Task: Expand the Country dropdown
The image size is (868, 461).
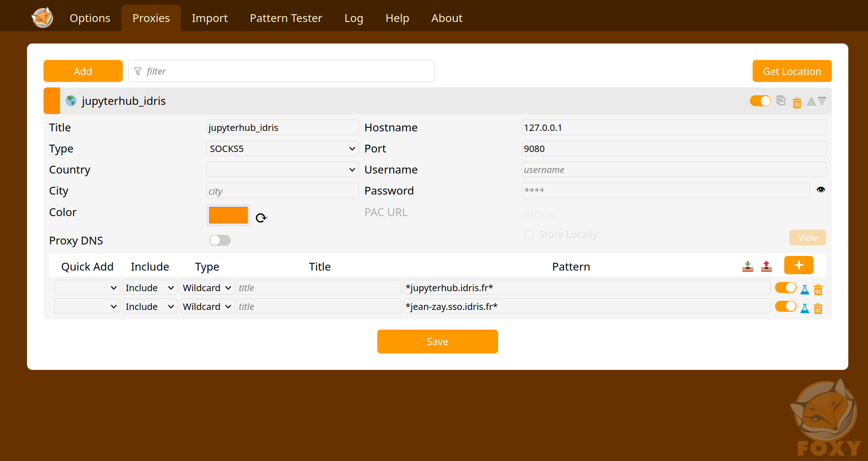Action: coord(282,169)
